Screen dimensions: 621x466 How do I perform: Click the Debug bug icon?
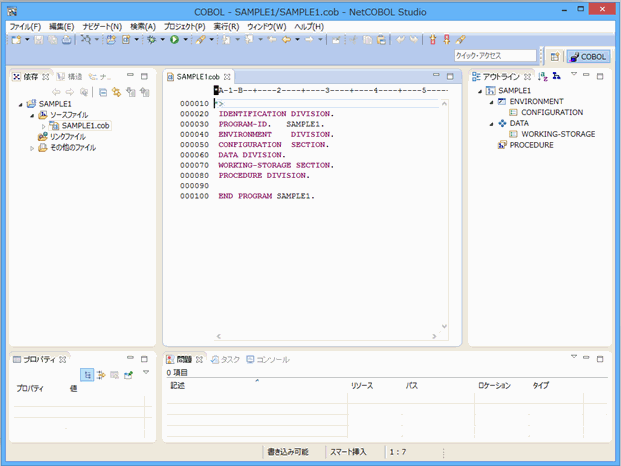(151, 40)
